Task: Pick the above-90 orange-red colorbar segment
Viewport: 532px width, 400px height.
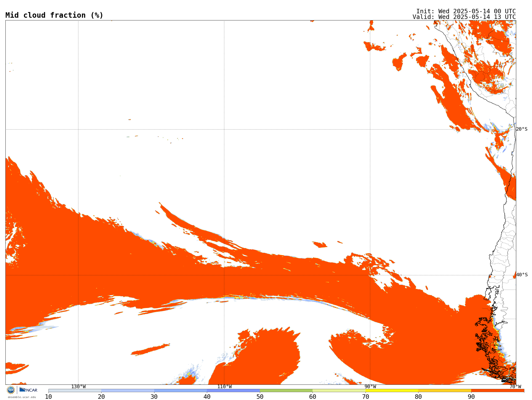Action: point(498,391)
